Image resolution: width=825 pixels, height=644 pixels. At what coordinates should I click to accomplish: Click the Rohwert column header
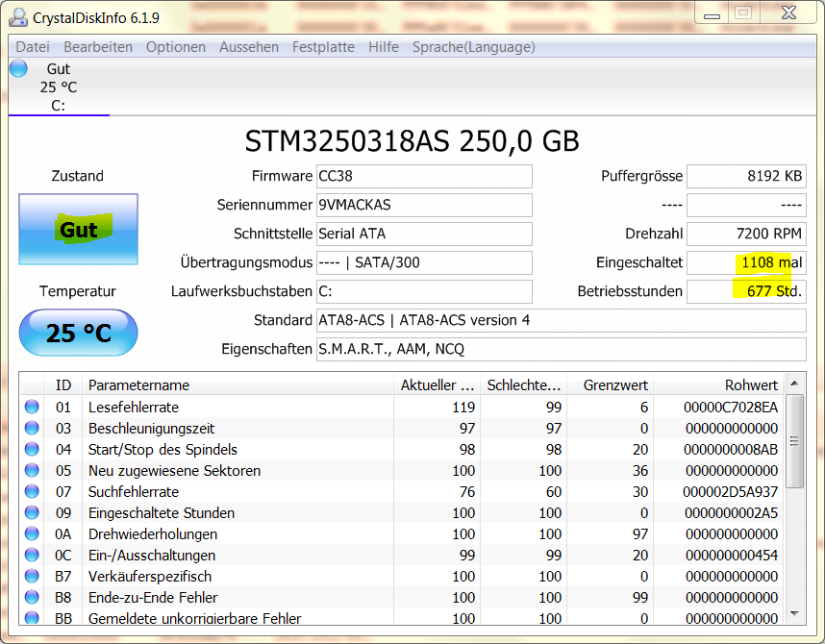coord(718,385)
